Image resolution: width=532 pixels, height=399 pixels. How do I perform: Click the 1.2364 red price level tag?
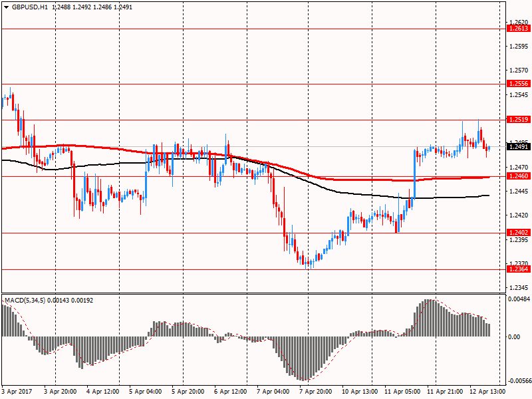518,269
